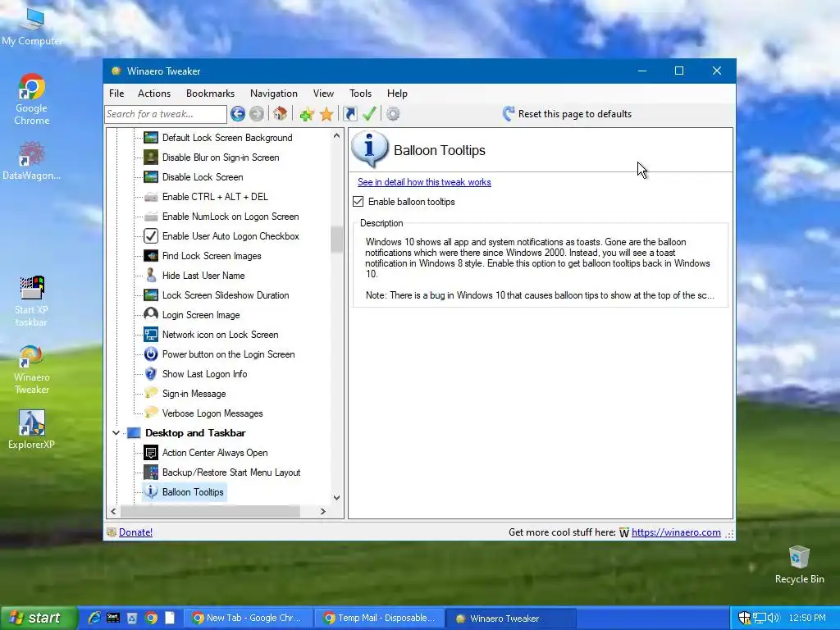Screen dimensions: 840x630
Task: Click the 12:50 PM taskbar clock
Action: pyautogui.click(x=807, y=618)
